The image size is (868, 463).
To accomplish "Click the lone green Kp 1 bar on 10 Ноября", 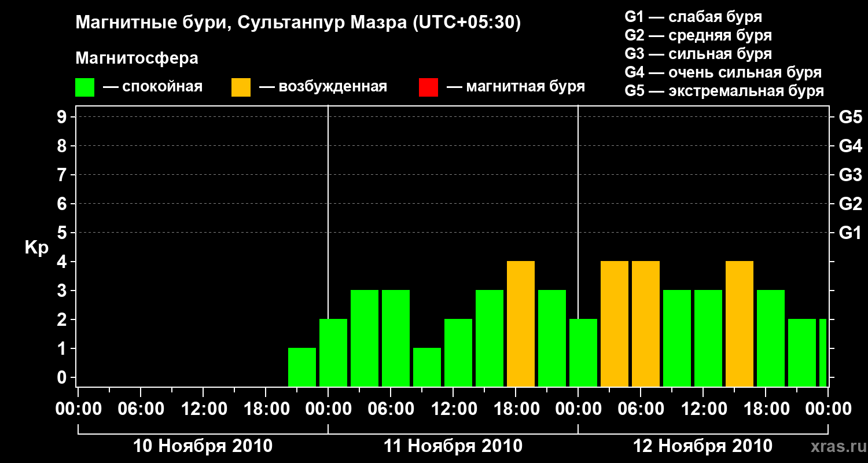I will [x=302, y=367].
